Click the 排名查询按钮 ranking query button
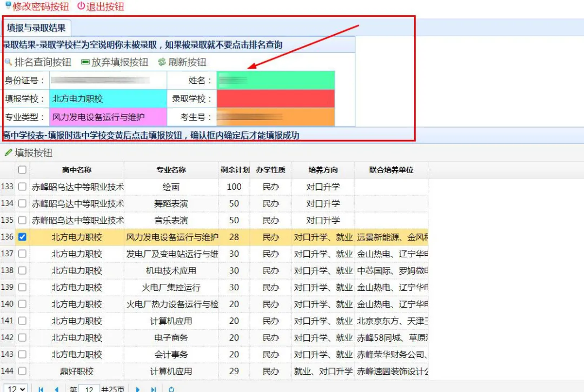The width and height of the screenshot is (584, 392). pos(38,62)
